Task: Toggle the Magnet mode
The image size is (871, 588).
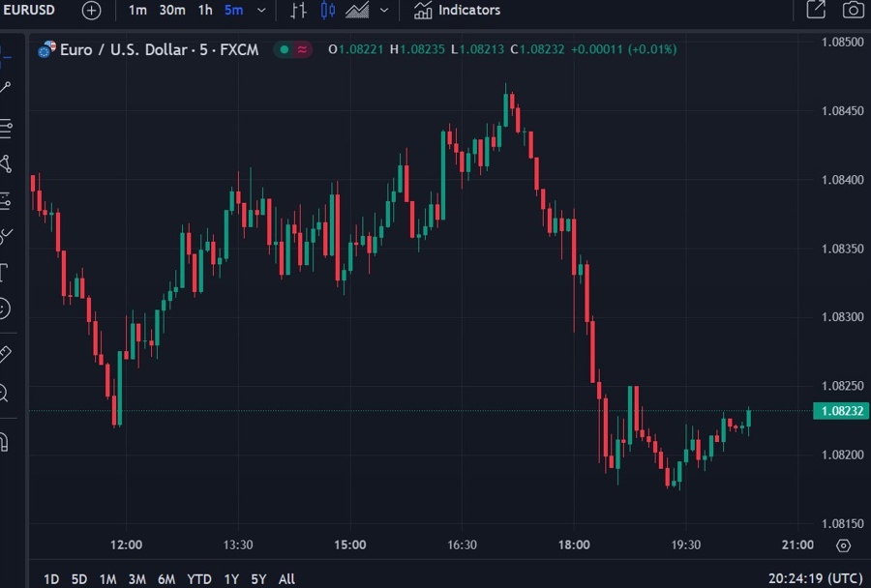Action: (x=5, y=442)
